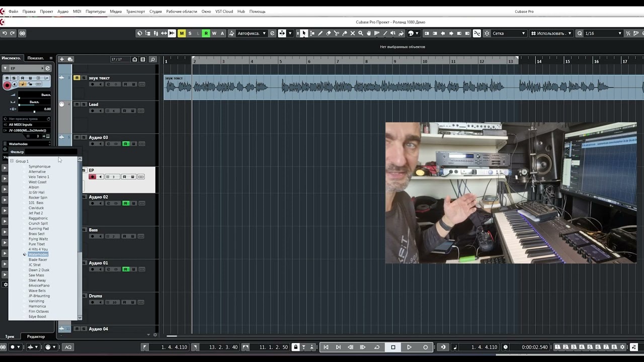The height and width of the screenshot is (362, 644).
Task: Select the Glue tool
Action: (x=345, y=33)
